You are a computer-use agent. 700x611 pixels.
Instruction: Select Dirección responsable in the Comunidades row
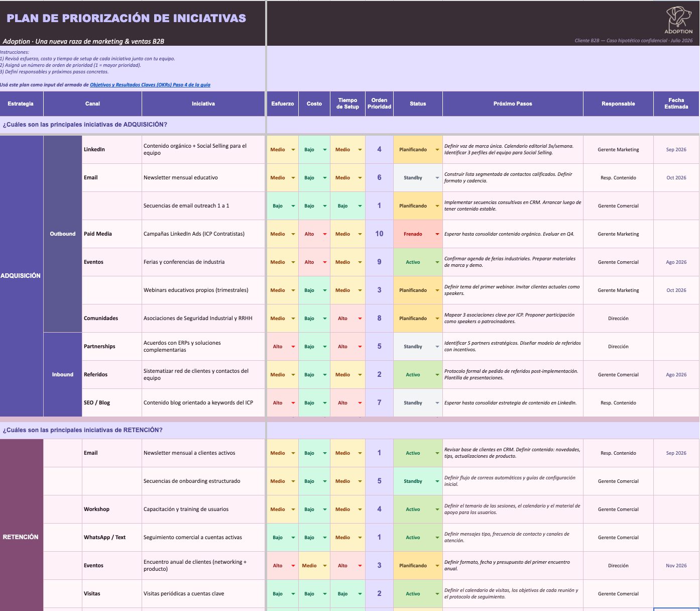pyautogui.click(x=618, y=319)
